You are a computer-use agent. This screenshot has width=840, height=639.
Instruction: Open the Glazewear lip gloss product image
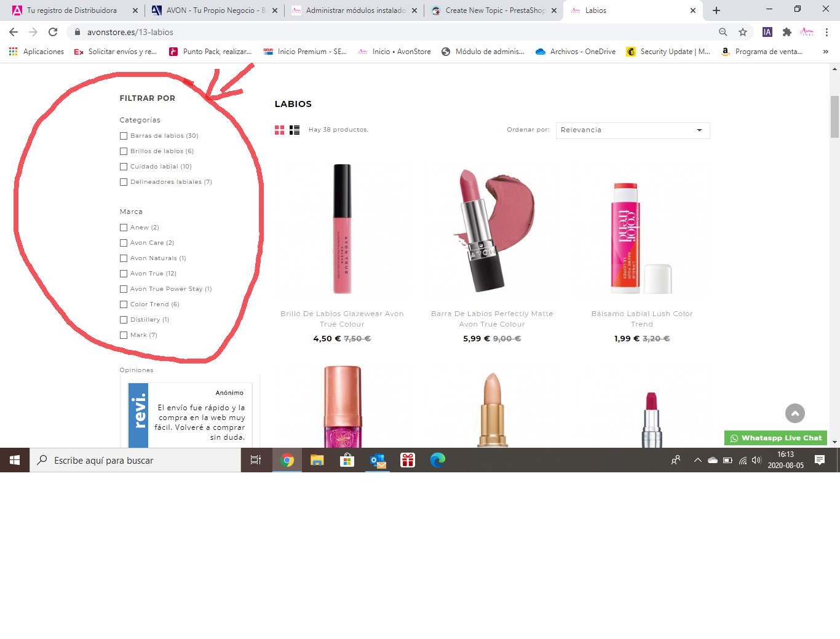click(x=342, y=229)
